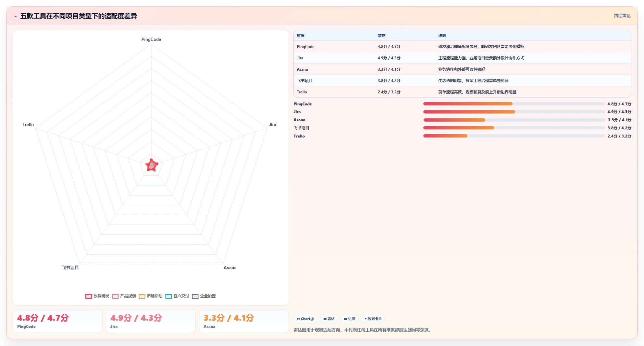Click the 飞书项目 progress bar
The height and width of the screenshot is (346, 644).
tap(514, 128)
